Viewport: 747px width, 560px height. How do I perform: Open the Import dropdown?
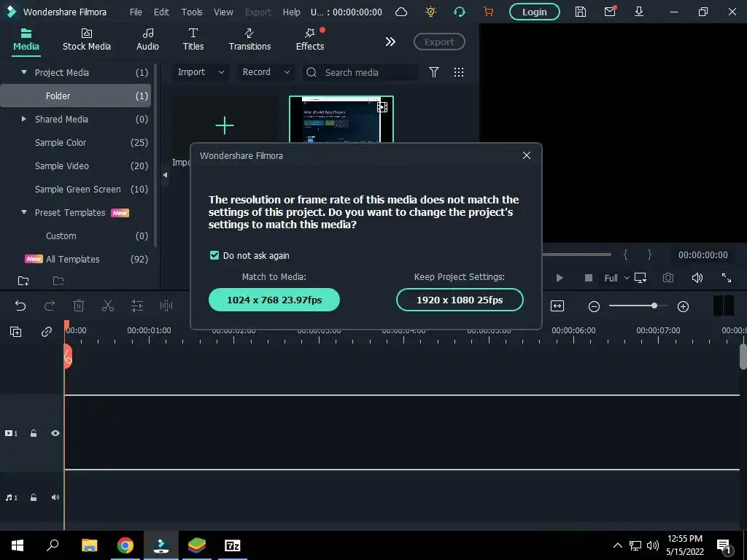(201, 72)
